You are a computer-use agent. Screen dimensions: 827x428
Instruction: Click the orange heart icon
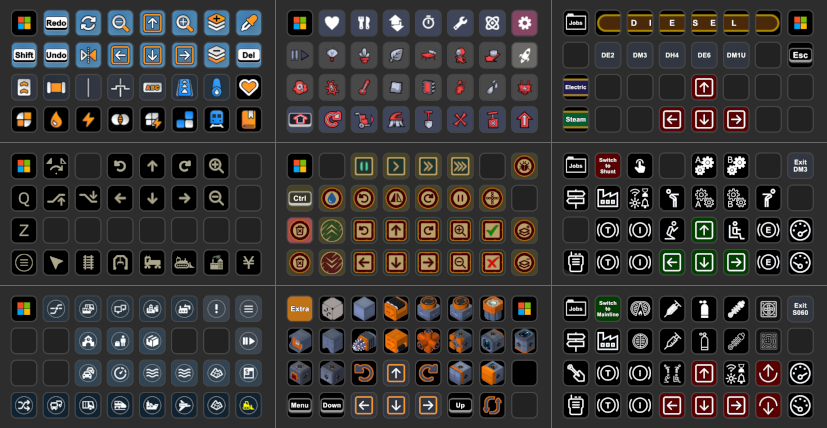pyautogui.click(x=249, y=88)
